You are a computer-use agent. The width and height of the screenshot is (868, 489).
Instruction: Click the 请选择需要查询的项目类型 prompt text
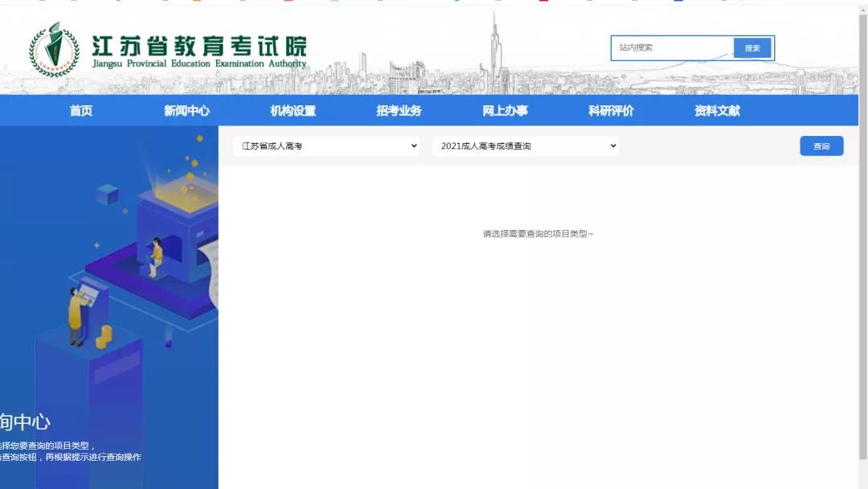tap(538, 234)
